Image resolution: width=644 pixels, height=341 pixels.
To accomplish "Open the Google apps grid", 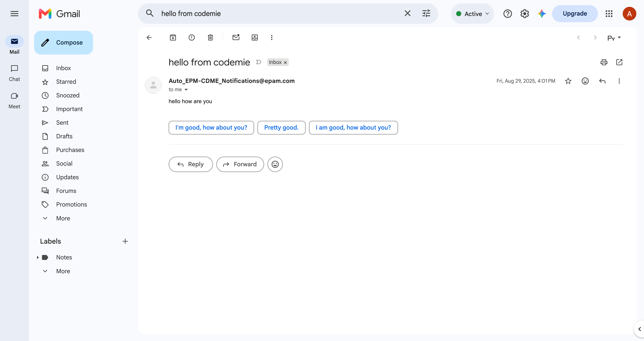I will click(x=609, y=13).
